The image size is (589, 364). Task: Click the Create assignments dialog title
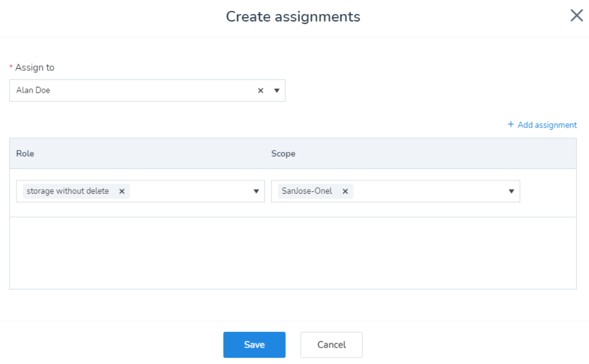[293, 16]
